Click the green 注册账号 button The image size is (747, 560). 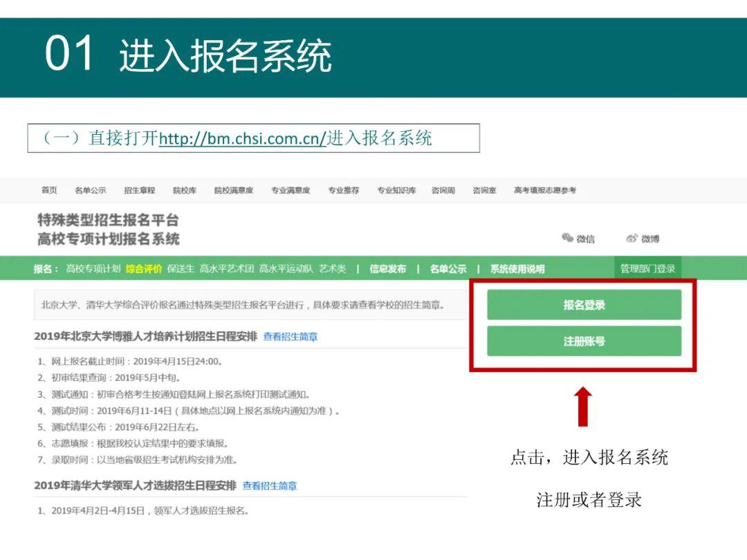(x=584, y=341)
